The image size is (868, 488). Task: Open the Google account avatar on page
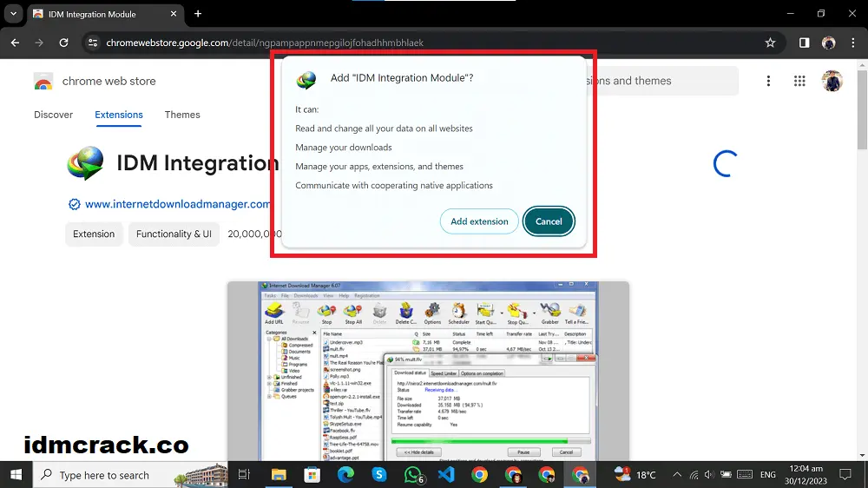click(832, 82)
